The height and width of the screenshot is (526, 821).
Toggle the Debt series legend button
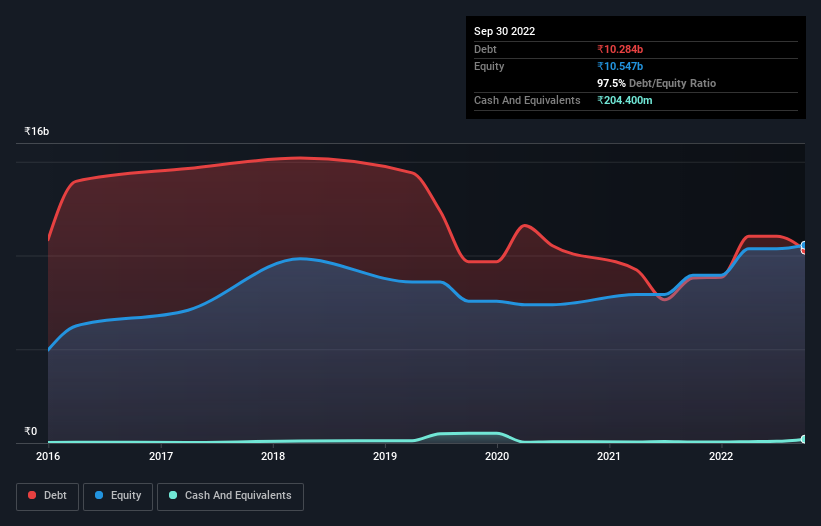tap(47, 496)
